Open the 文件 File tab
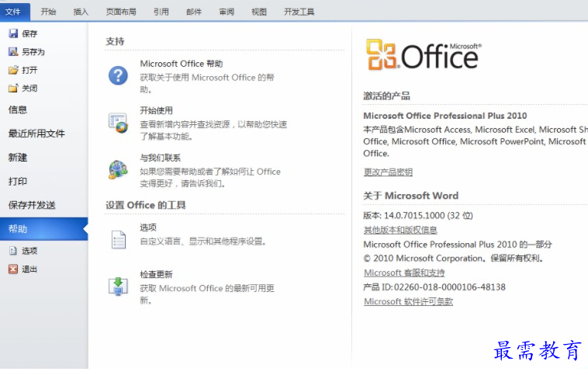The height and width of the screenshot is (375, 588). 14,12
